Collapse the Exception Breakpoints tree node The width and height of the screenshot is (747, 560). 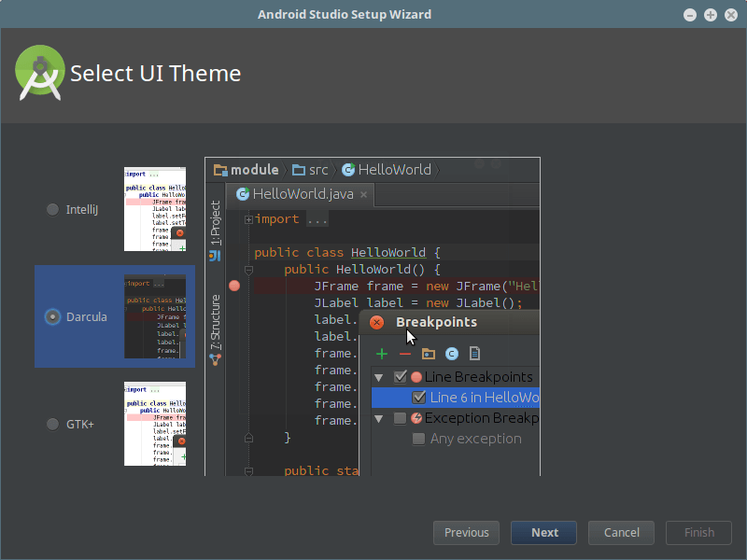(378, 418)
